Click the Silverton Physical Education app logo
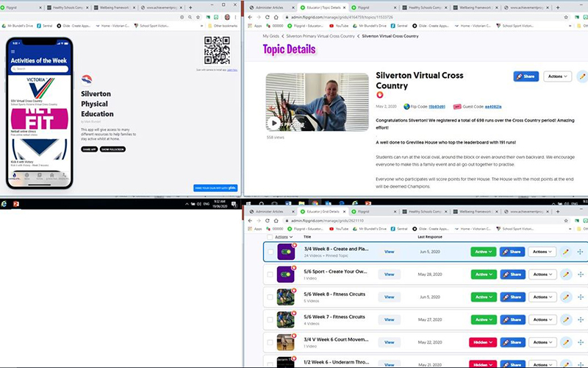The image size is (588, 368). pyautogui.click(x=87, y=79)
